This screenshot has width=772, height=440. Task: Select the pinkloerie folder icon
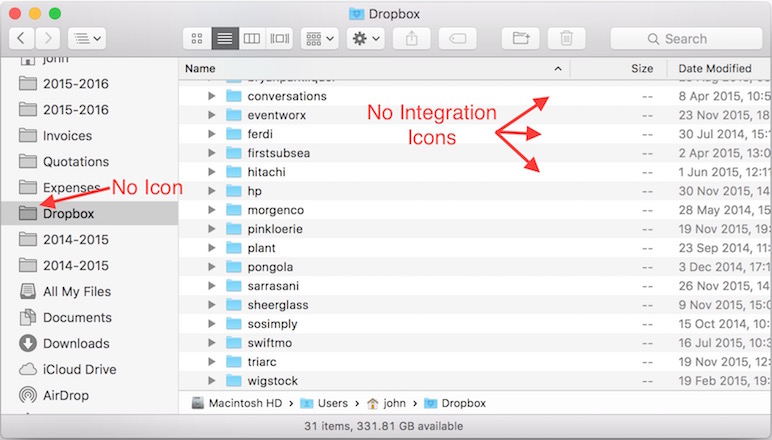[x=234, y=229]
